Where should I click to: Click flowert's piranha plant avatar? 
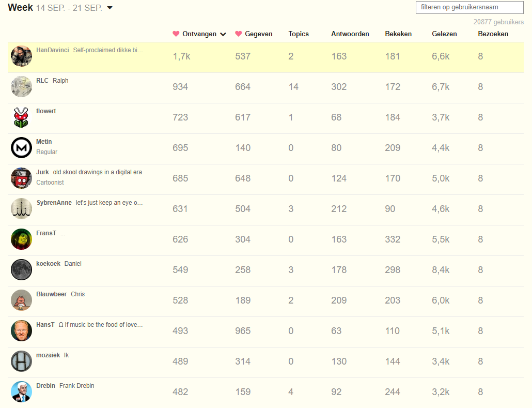(21, 117)
